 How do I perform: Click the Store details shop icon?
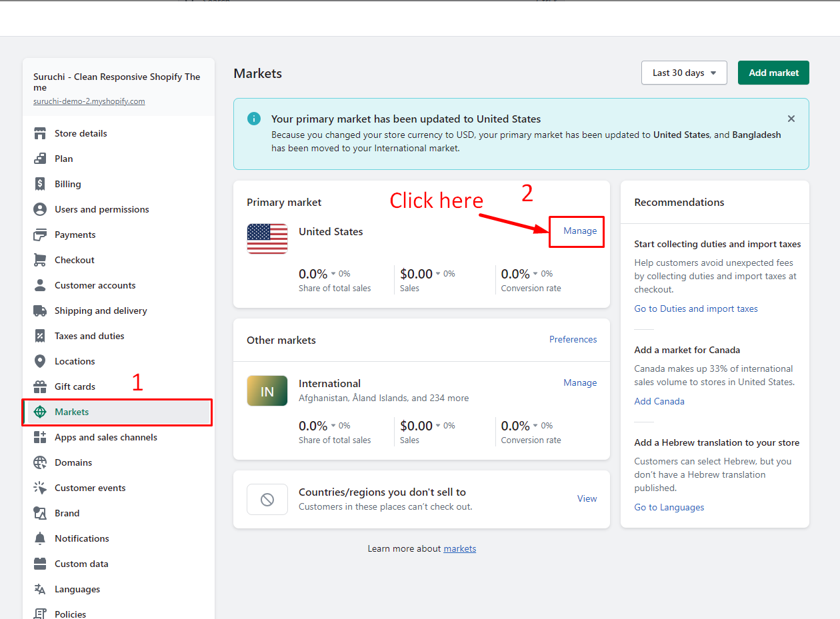pyautogui.click(x=40, y=133)
